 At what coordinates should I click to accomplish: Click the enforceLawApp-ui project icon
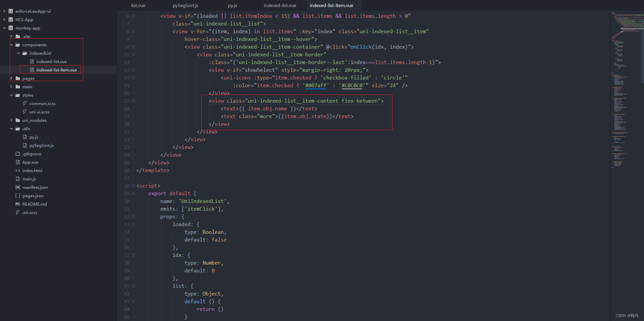click(x=11, y=11)
